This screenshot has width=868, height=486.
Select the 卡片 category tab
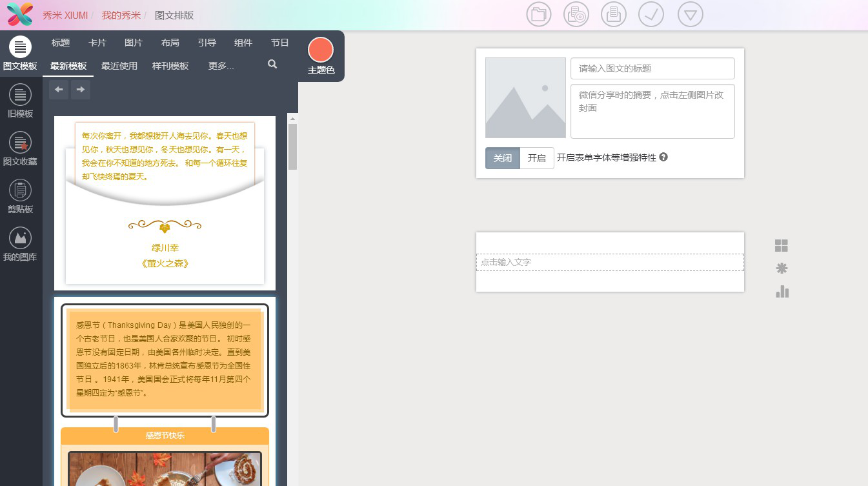pos(97,43)
